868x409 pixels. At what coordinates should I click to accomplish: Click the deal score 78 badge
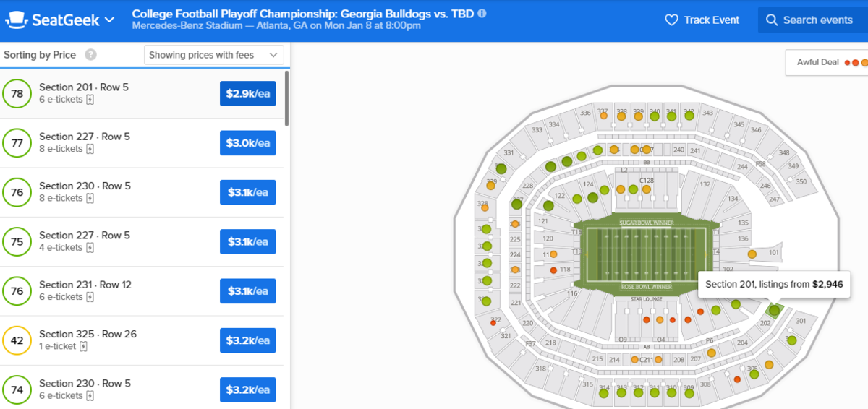tap(17, 94)
